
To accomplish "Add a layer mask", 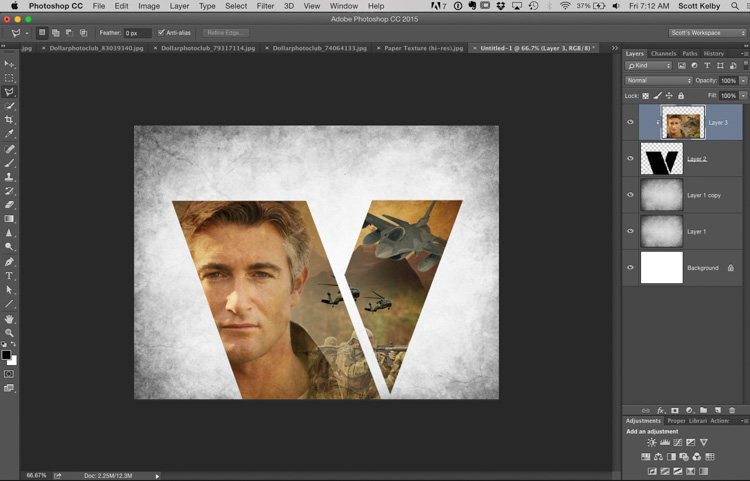I will tap(674, 410).
